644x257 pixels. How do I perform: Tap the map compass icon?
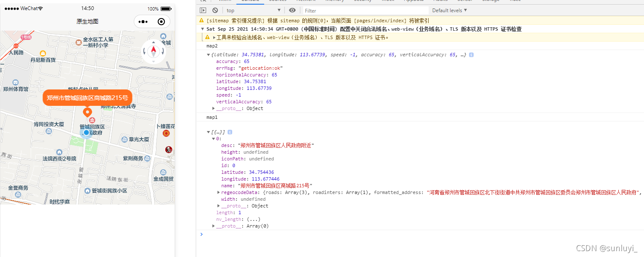coord(154,51)
